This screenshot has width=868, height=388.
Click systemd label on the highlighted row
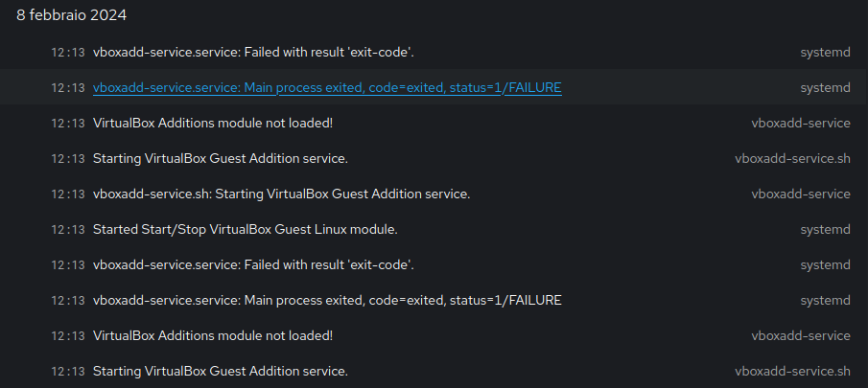click(825, 87)
